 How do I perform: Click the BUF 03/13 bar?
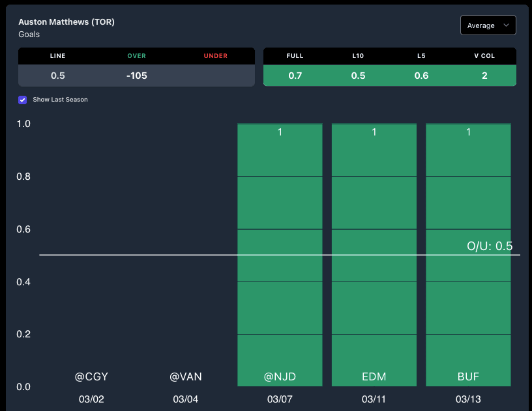[x=468, y=255]
